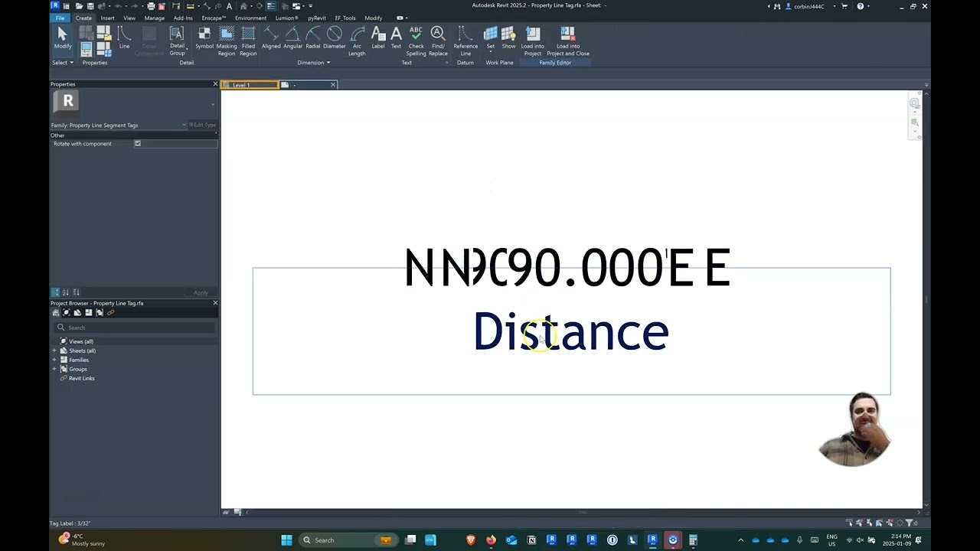
Task: Show hidden system tray icons
Action: coord(740,540)
